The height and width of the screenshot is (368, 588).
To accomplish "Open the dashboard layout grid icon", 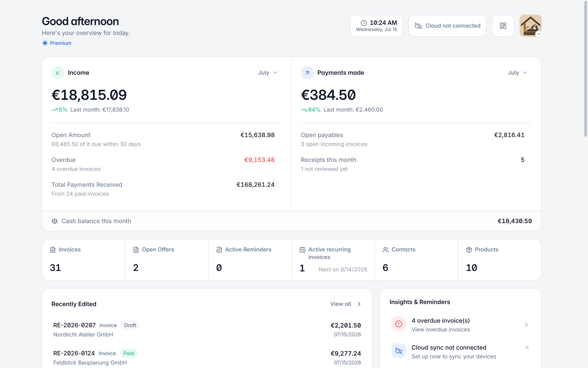I will (x=503, y=26).
